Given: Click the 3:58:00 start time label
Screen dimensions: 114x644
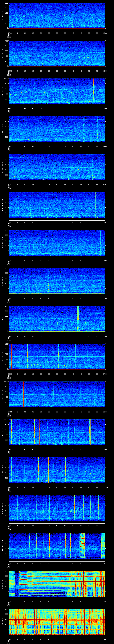Looking at the screenshot, I should click(x=9, y=450).
